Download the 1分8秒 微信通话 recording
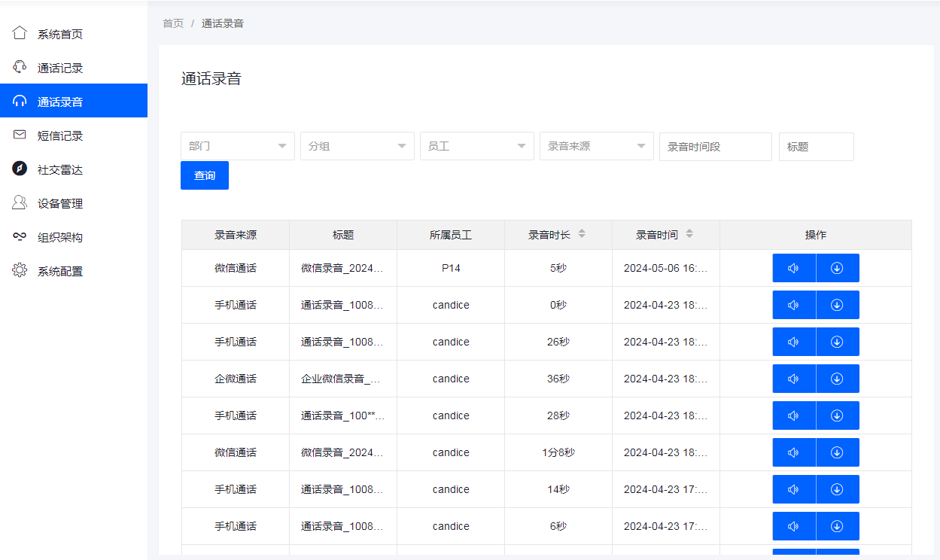This screenshot has height=560, width=940. (837, 452)
